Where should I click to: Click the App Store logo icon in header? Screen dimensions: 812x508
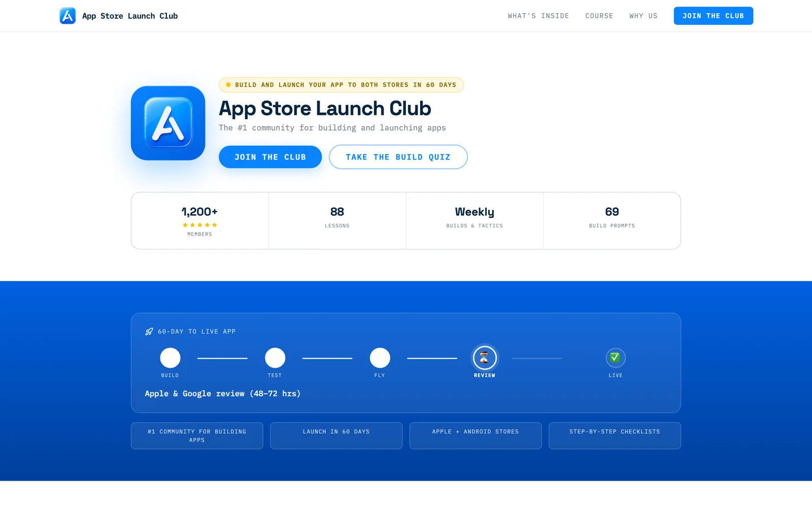(67, 16)
